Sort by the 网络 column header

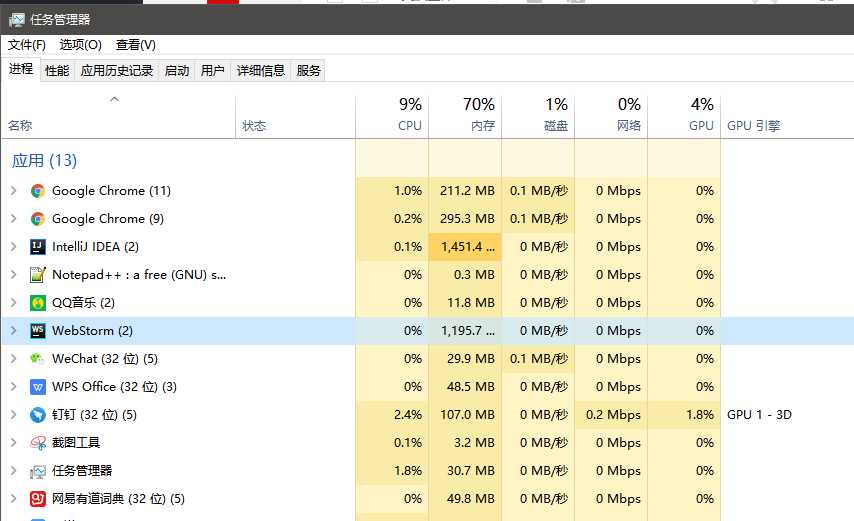point(611,117)
